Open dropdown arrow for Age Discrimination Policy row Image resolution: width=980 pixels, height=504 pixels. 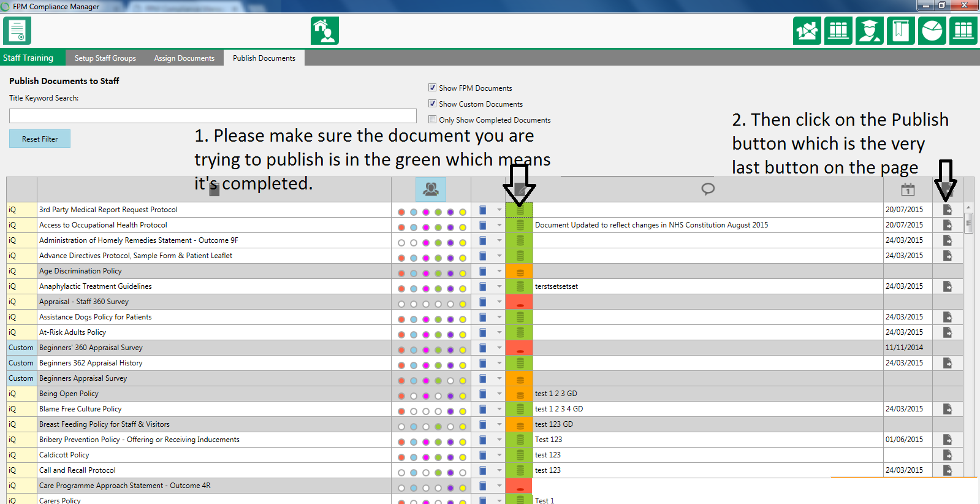(x=499, y=271)
